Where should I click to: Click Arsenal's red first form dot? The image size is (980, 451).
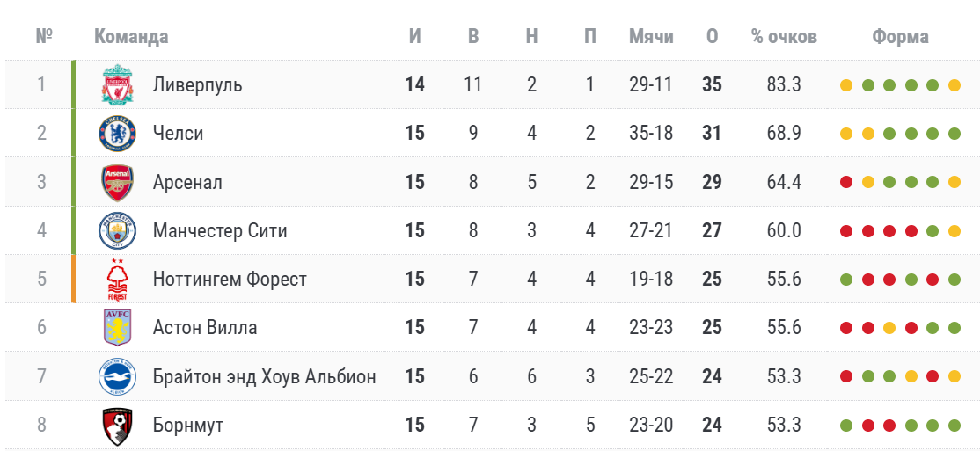click(x=846, y=182)
